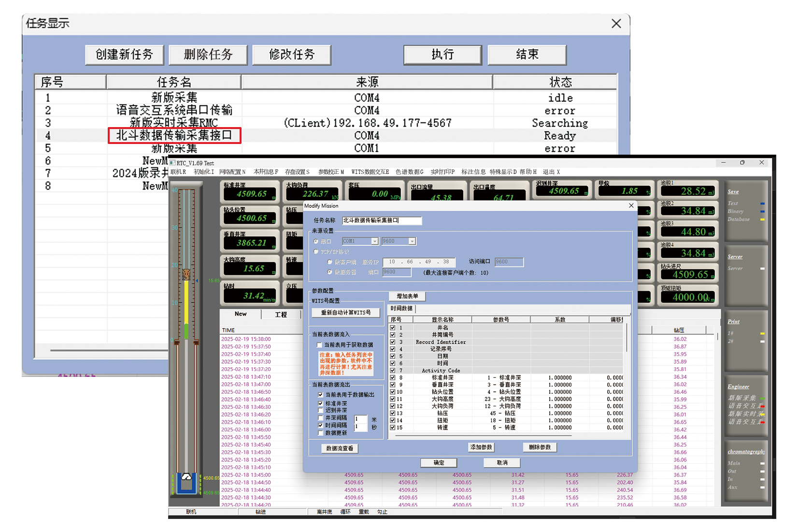
Task: Click the 任务名称 text input field
Action: click(x=382, y=220)
